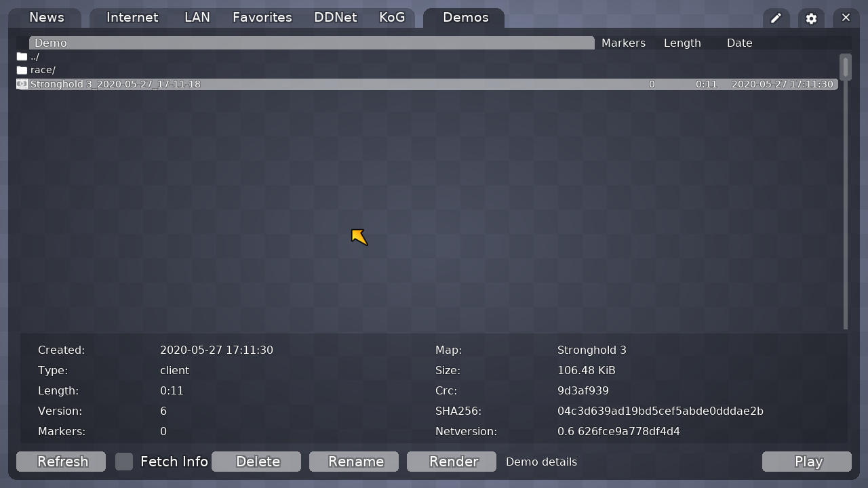This screenshot has height=488, width=868.
Task: Open settings via the gear icon
Action: 811,18
